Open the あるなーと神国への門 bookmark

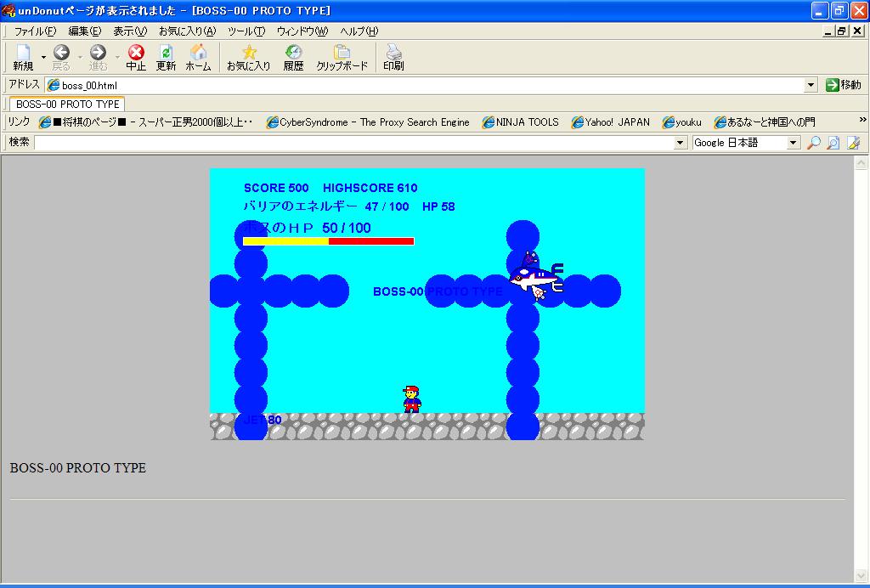coord(765,122)
